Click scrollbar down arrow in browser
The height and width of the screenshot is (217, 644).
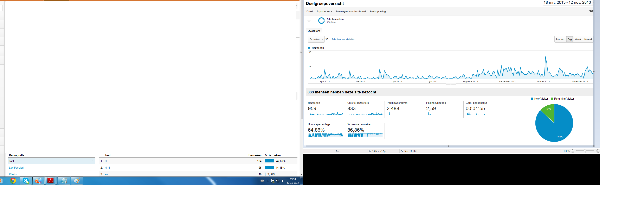(x=301, y=175)
